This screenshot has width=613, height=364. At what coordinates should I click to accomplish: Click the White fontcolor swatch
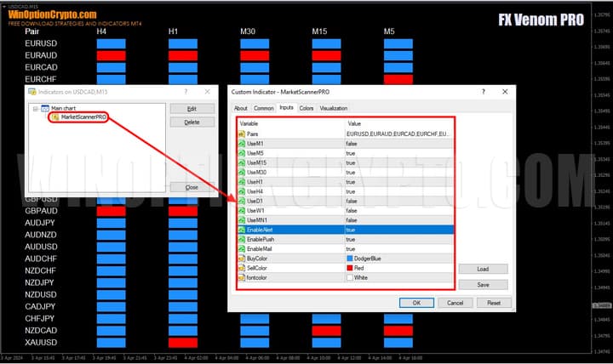(350, 278)
